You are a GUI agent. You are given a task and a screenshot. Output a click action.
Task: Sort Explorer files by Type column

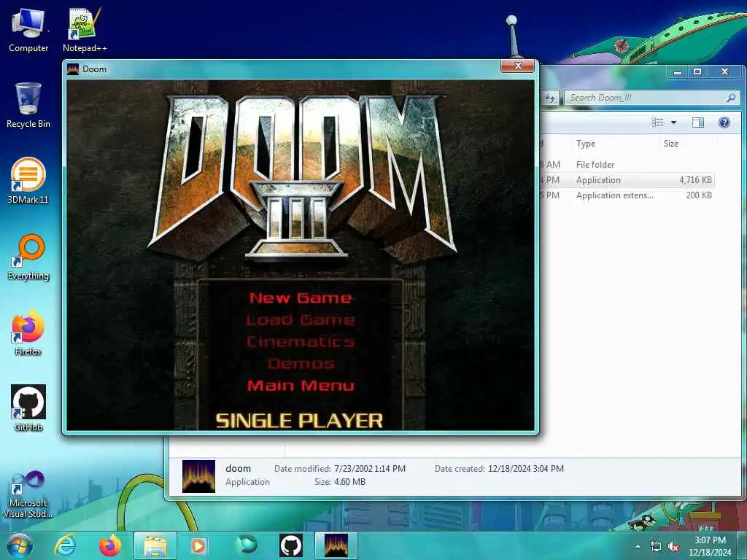click(x=614, y=144)
